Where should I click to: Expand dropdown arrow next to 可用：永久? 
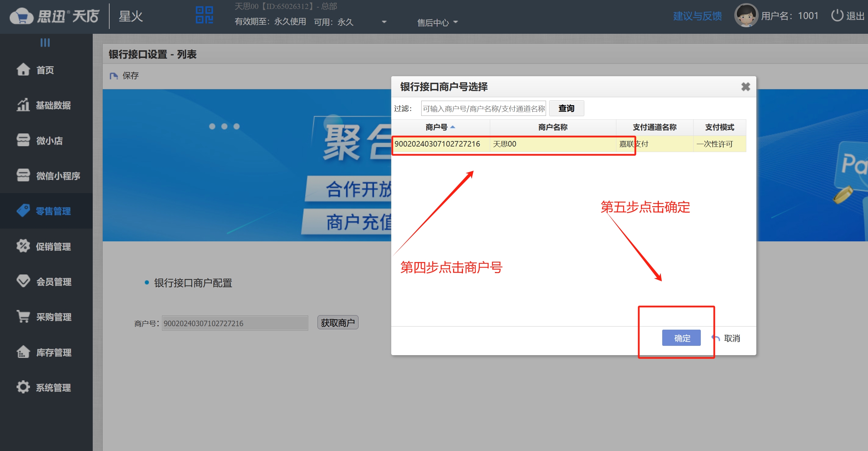tap(384, 22)
